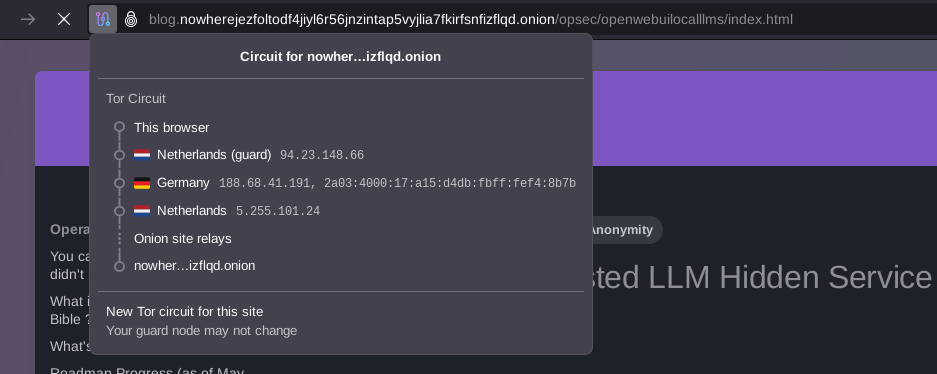The width and height of the screenshot is (937, 374).
Task: Click the Netherlands (guard) relay label
Action: [214, 155]
